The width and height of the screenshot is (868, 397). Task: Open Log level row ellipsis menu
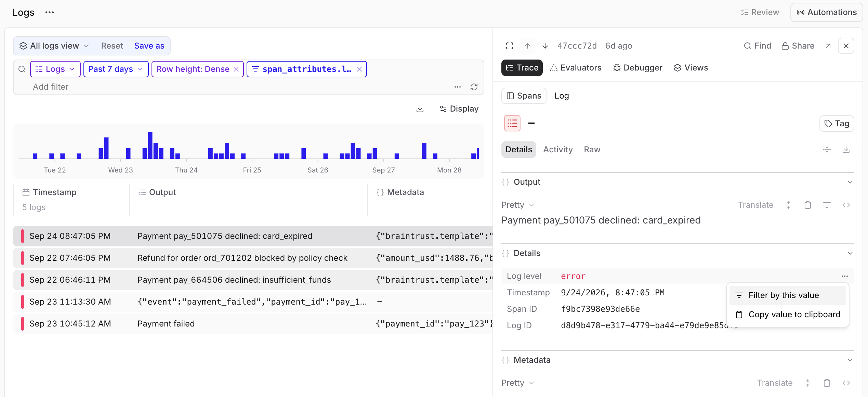[x=845, y=276]
